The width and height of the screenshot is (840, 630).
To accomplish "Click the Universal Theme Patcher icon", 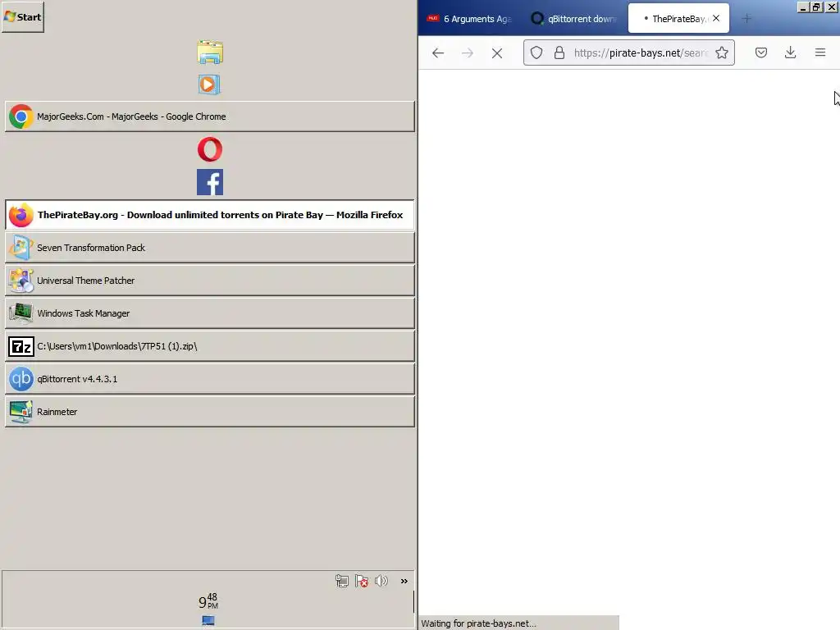I will point(21,281).
